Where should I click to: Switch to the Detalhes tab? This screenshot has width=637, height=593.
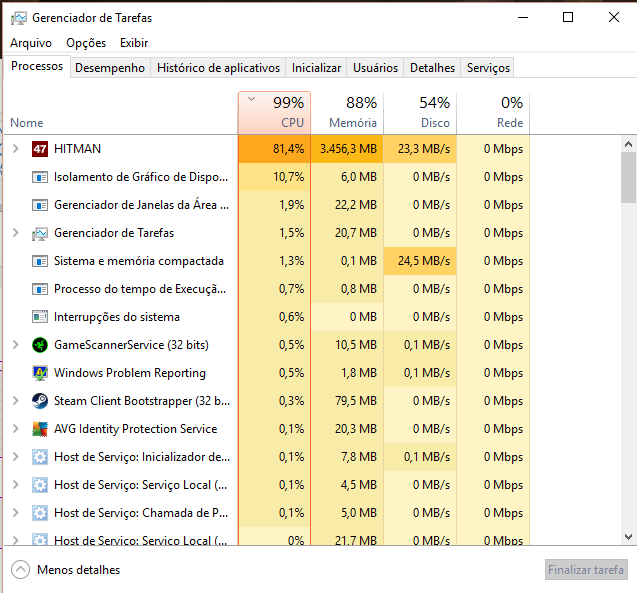click(432, 68)
